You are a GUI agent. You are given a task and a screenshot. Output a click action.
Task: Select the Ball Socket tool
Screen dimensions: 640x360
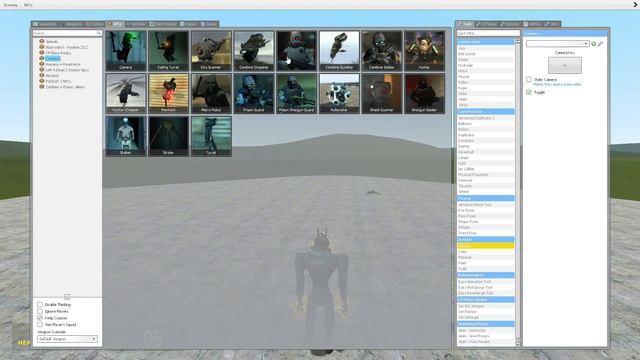tap(485, 54)
